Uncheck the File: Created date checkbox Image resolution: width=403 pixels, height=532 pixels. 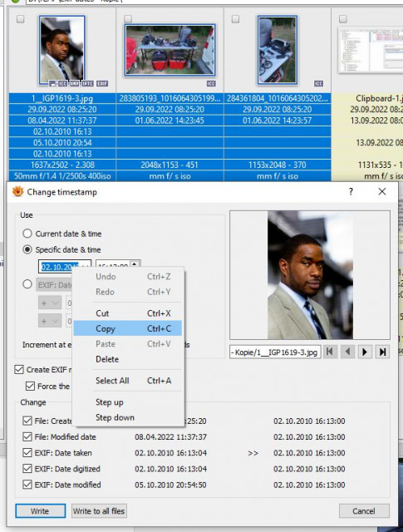point(27,421)
